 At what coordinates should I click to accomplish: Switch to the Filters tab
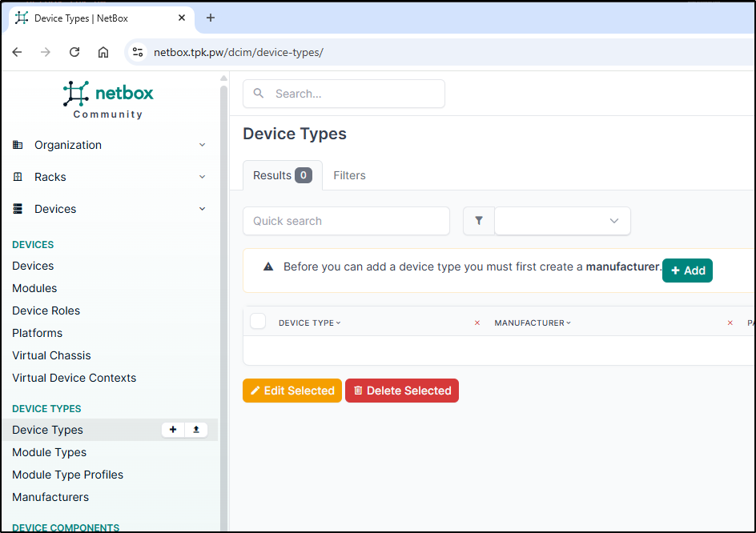pos(349,175)
